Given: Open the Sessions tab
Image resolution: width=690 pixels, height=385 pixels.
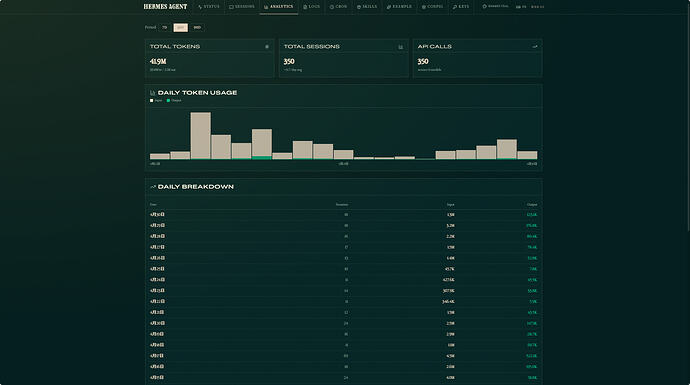Looking at the screenshot, I should (242, 7).
